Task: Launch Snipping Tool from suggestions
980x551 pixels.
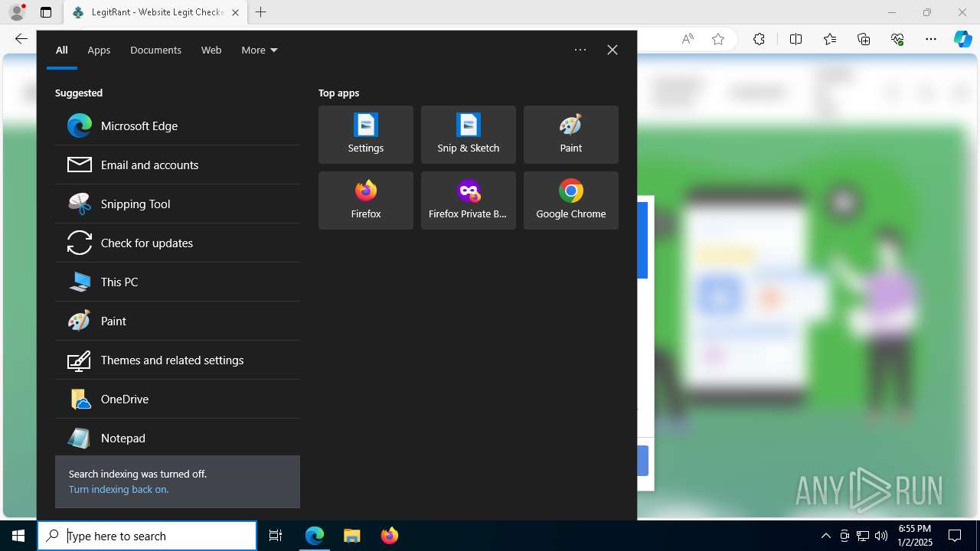Action: click(x=178, y=204)
